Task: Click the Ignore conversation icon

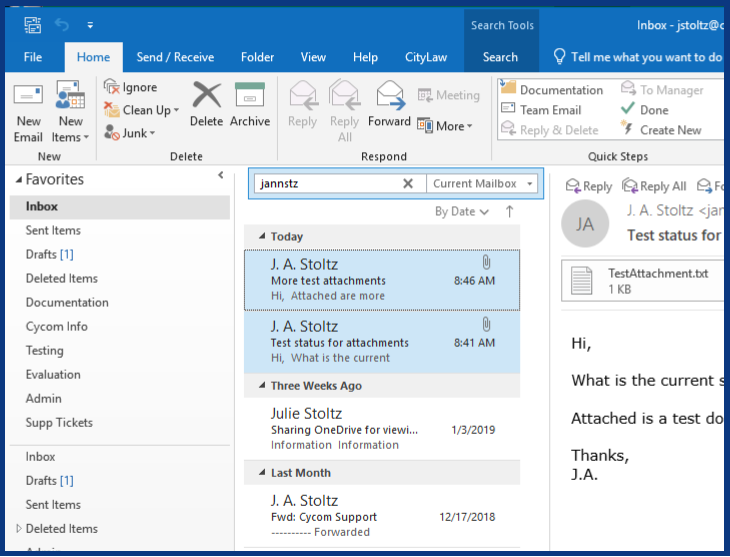Action: pyautogui.click(x=111, y=87)
